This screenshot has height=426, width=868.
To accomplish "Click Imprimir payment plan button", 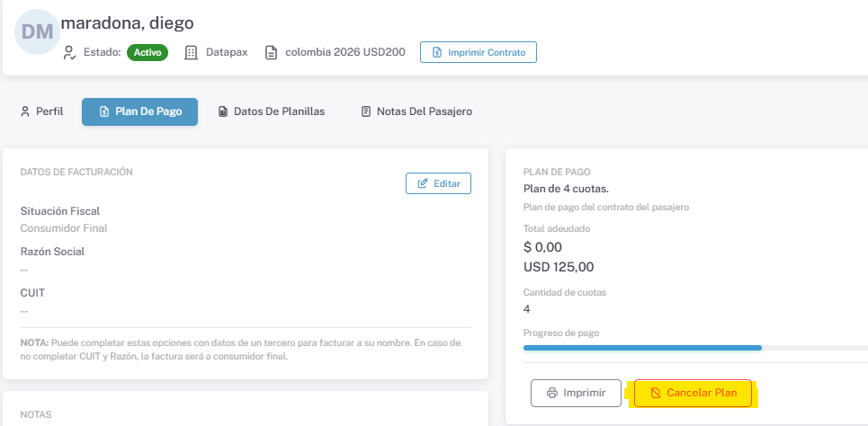I will pyautogui.click(x=576, y=393).
